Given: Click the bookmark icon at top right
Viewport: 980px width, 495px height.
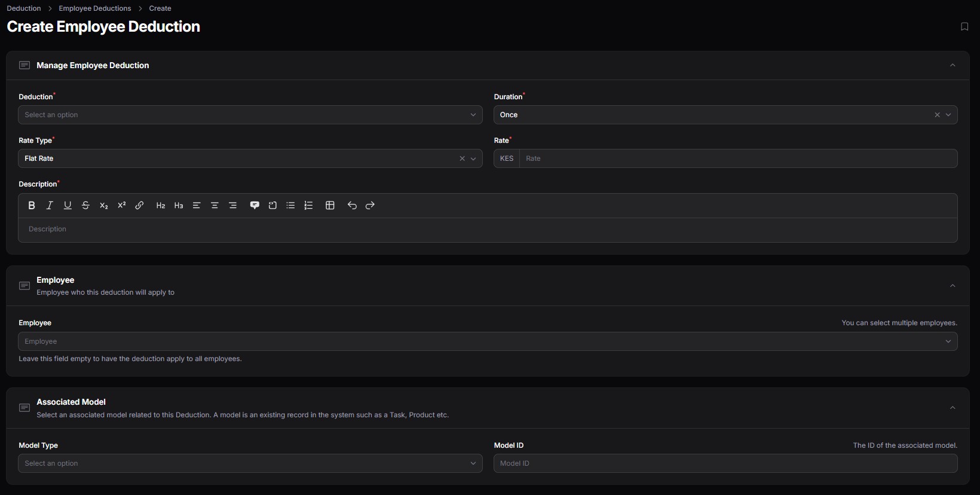Looking at the screenshot, I should pyautogui.click(x=964, y=26).
